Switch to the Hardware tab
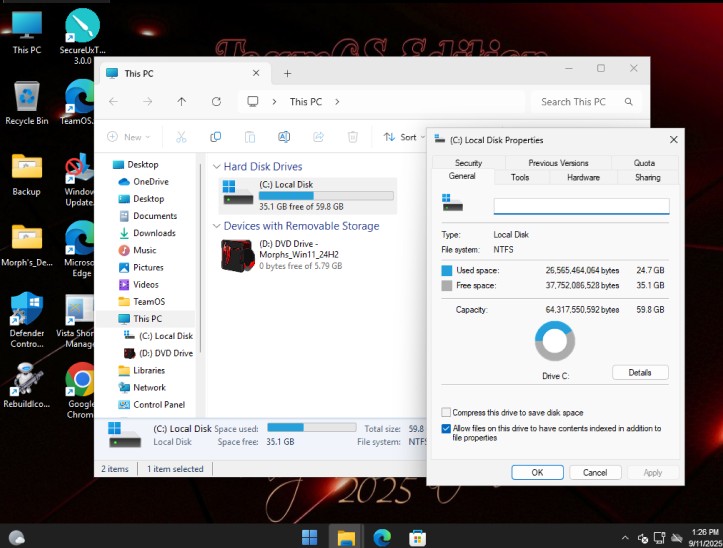 [x=583, y=177]
